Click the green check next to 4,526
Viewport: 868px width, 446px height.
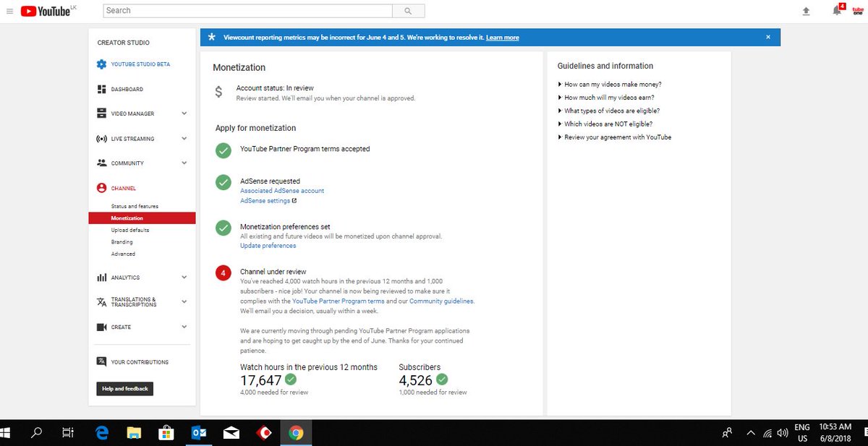442,379
